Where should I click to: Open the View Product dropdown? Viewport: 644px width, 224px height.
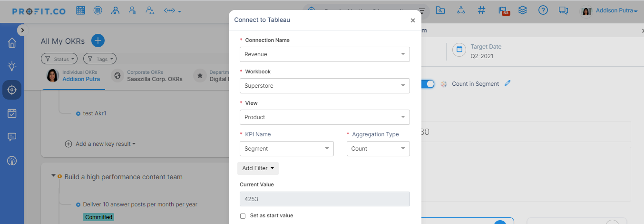click(x=324, y=117)
